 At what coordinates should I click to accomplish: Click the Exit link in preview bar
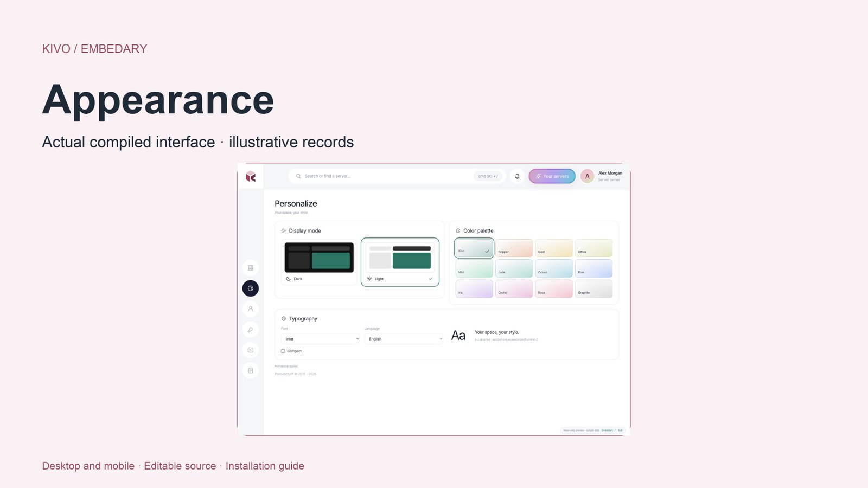click(620, 431)
